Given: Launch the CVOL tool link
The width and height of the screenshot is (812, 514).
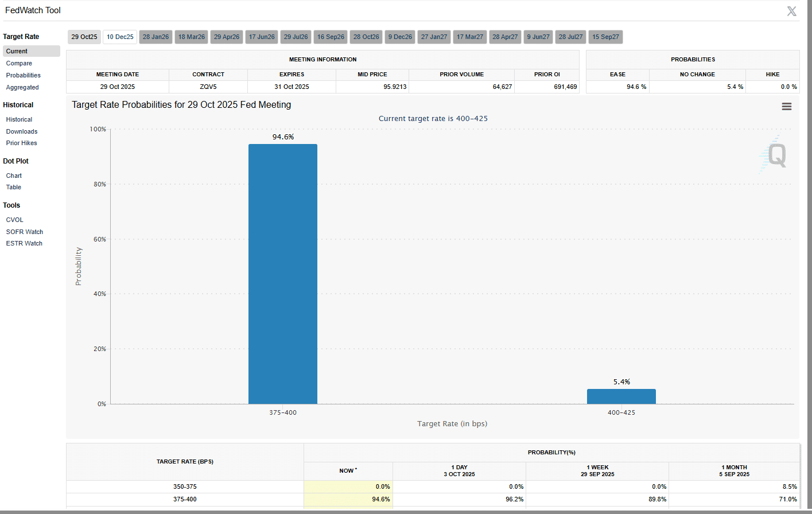Looking at the screenshot, I should 15,220.
